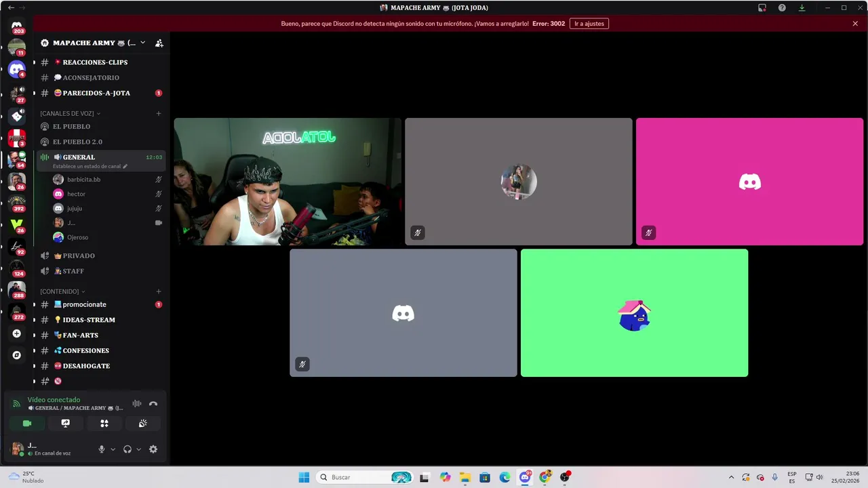Toggle headphones deafen in user panel
Image resolution: width=868 pixels, height=488 pixels.
127,449
